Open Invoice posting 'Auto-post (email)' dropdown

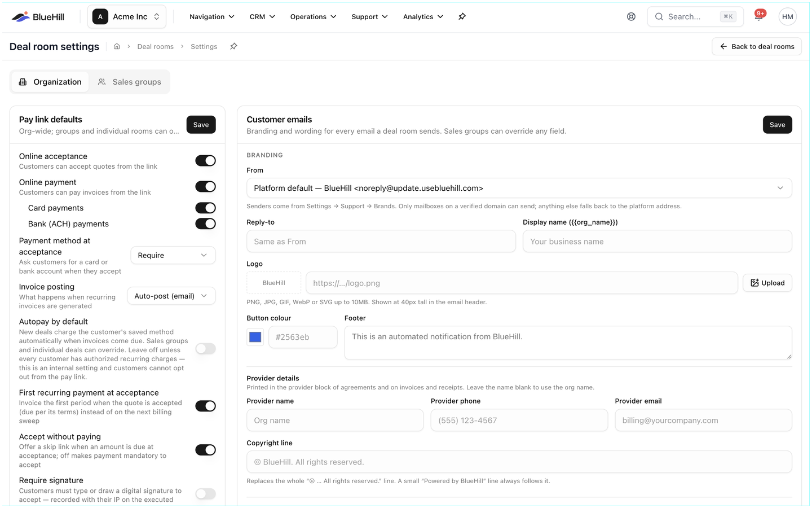click(171, 296)
